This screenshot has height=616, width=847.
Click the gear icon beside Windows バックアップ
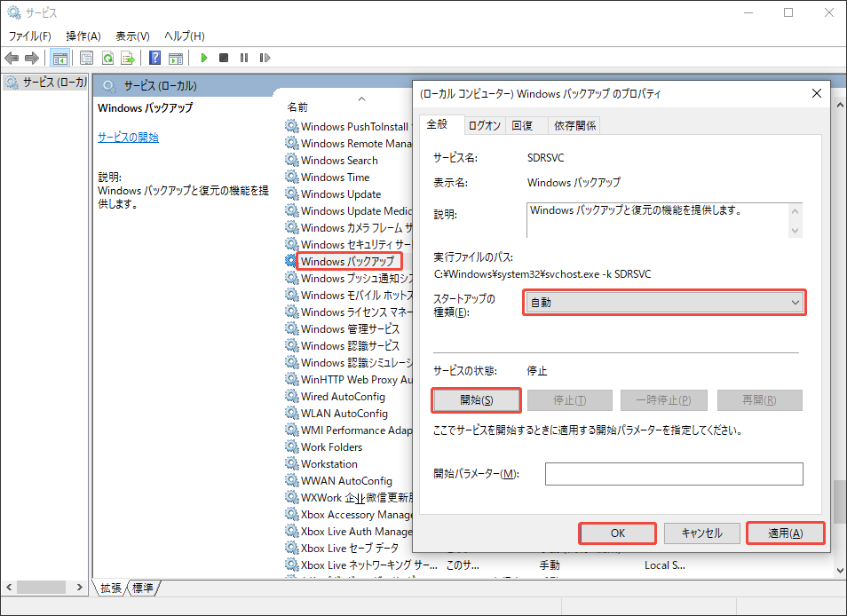click(290, 261)
